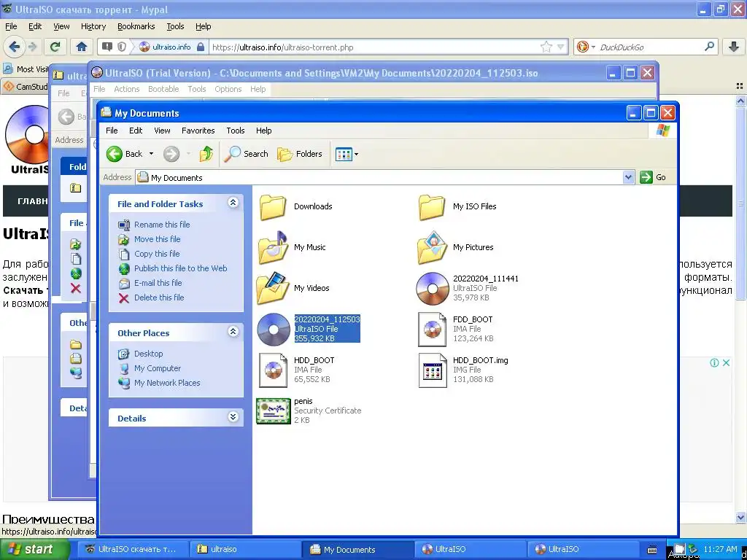
Task: Click the Mypal URL address field
Action: coord(374,47)
